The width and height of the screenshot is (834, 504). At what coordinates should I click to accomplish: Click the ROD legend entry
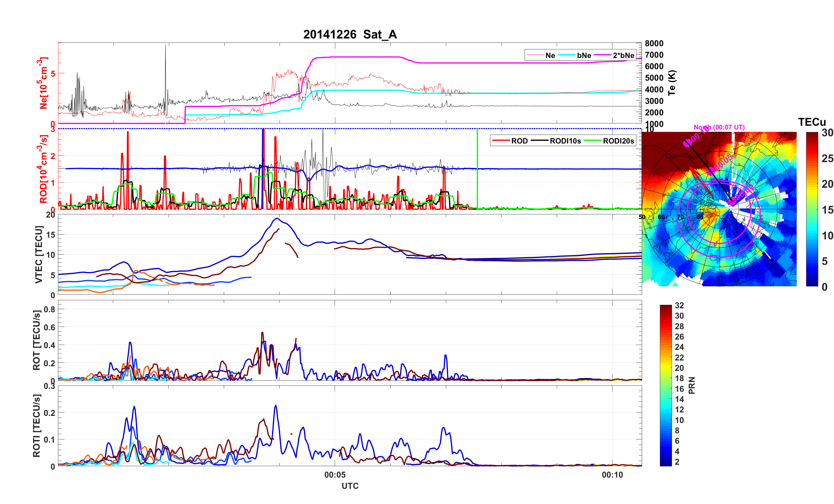pyautogui.click(x=519, y=141)
